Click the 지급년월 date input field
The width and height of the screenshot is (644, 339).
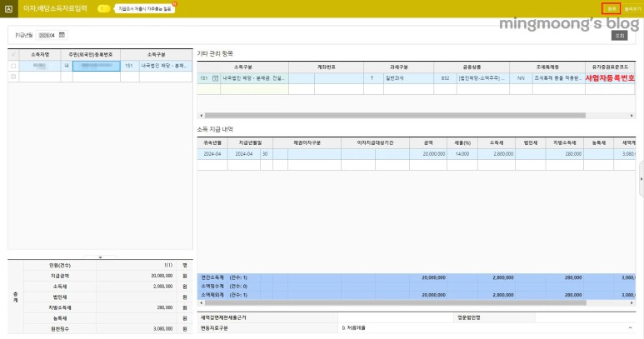47,35
